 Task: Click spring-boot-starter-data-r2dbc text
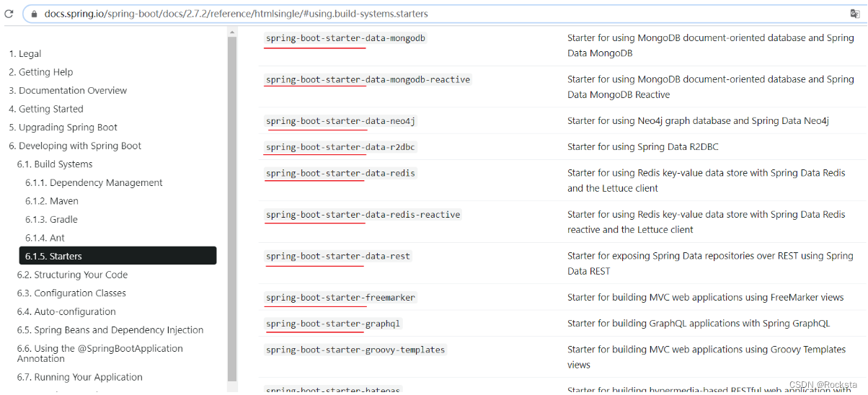pyautogui.click(x=340, y=147)
